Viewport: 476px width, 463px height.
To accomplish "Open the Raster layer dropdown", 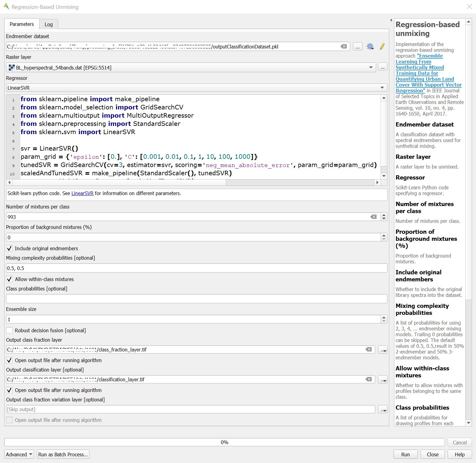I will [371, 67].
